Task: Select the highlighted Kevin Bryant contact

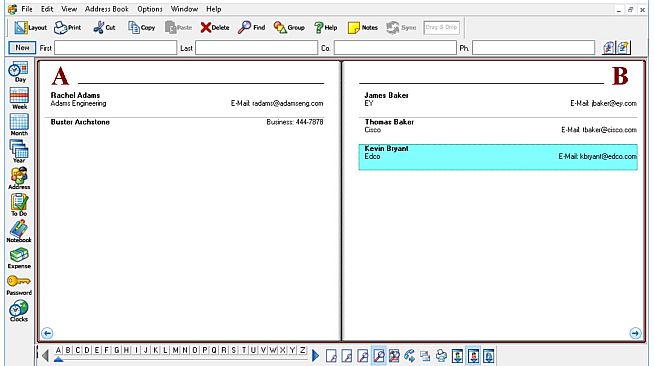Action: [498, 157]
